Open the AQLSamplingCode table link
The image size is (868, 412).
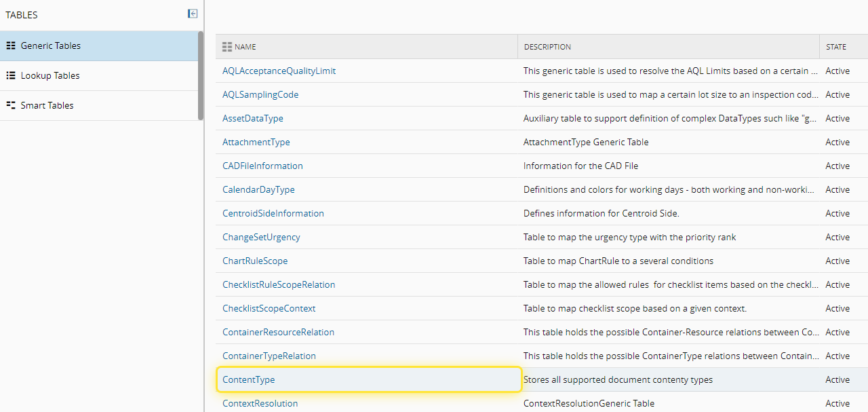[260, 94]
